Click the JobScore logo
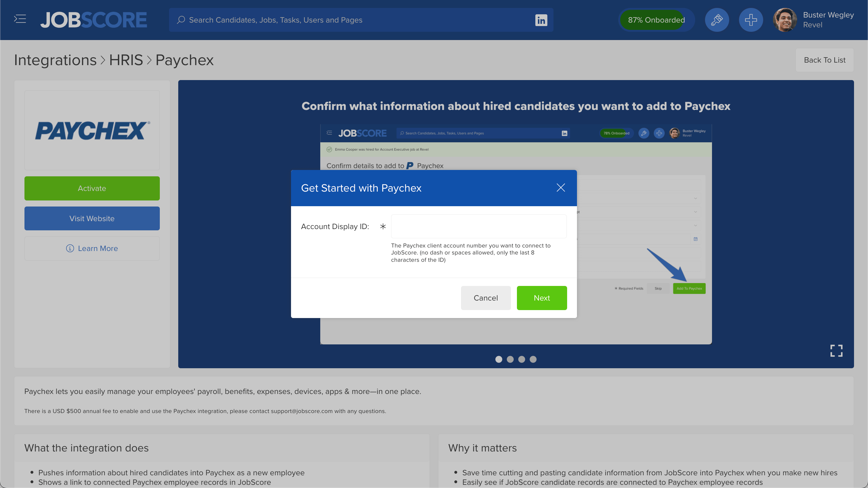Screen dimensions: 868x488 [x=94, y=20]
